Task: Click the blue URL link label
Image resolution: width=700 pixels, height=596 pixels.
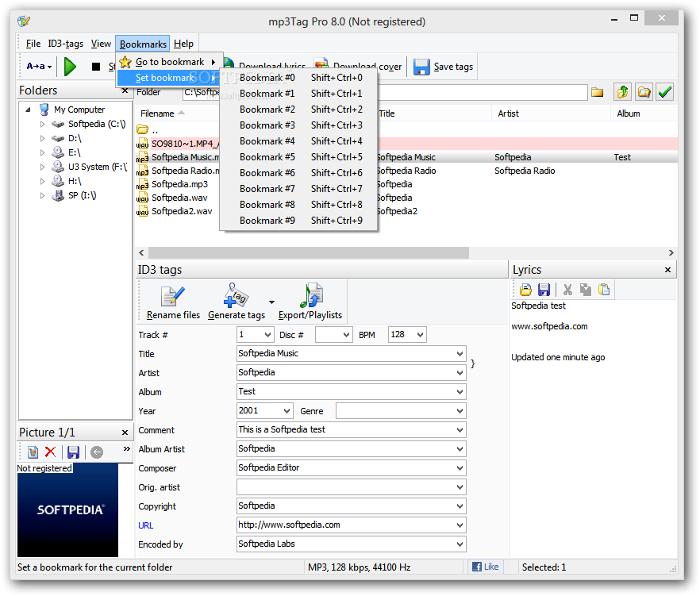Action: click(145, 525)
